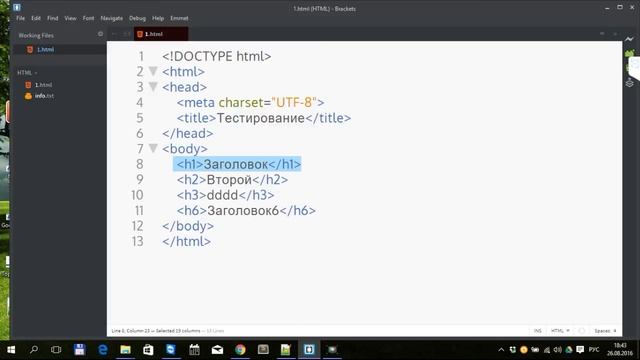
Task: Switch to the 1.html editor tab
Action: coord(161,34)
